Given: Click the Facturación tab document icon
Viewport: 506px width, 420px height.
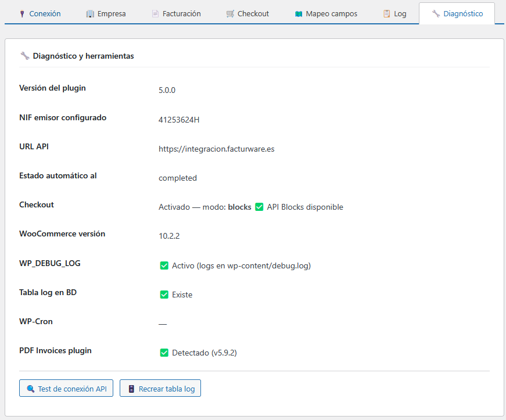Looking at the screenshot, I should (155, 13).
